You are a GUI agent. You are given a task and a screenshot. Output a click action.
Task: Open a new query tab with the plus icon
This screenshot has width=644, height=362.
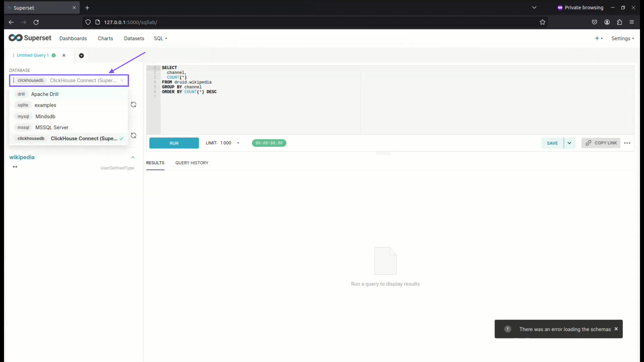[x=82, y=55]
